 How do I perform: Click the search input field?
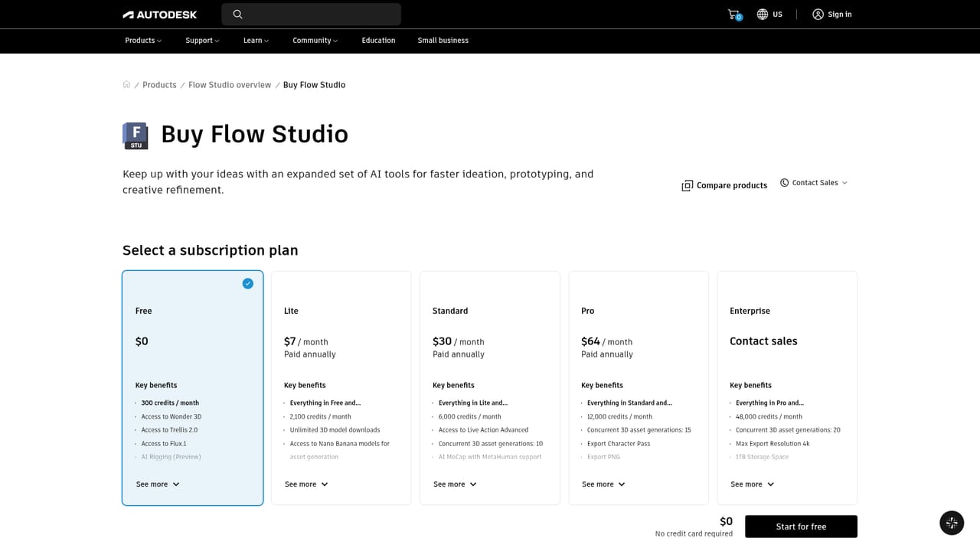pyautogui.click(x=311, y=15)
